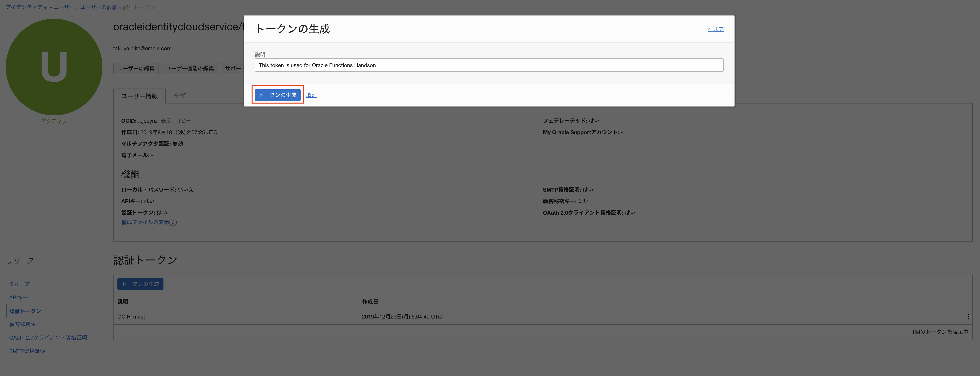Copy the OCID with コピー link
Screen dimensions: 980x376
pyautogui.click(x=183, y=121)
